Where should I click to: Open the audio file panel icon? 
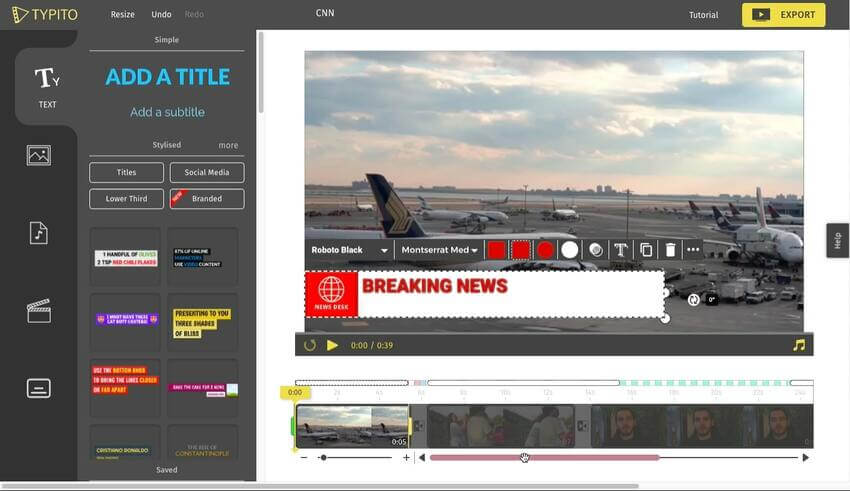tap(39, 233)
